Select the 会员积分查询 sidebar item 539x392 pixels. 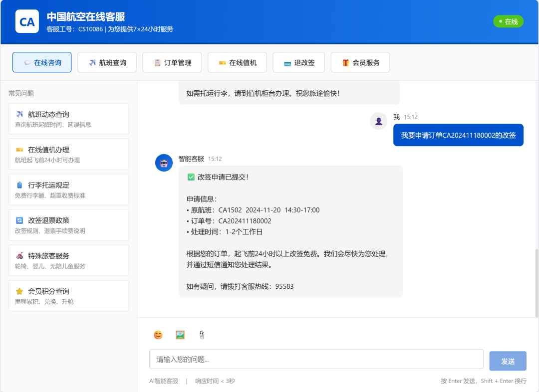(x=68, y=296)
